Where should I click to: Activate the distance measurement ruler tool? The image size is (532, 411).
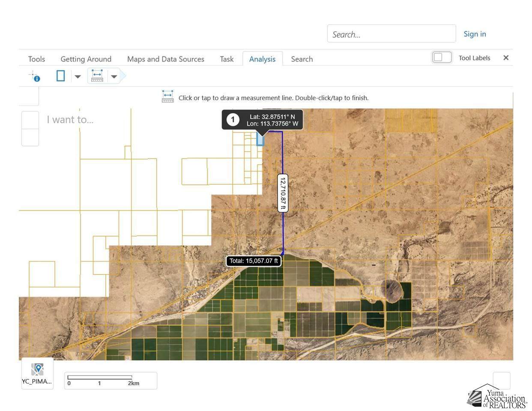[97, 76]
